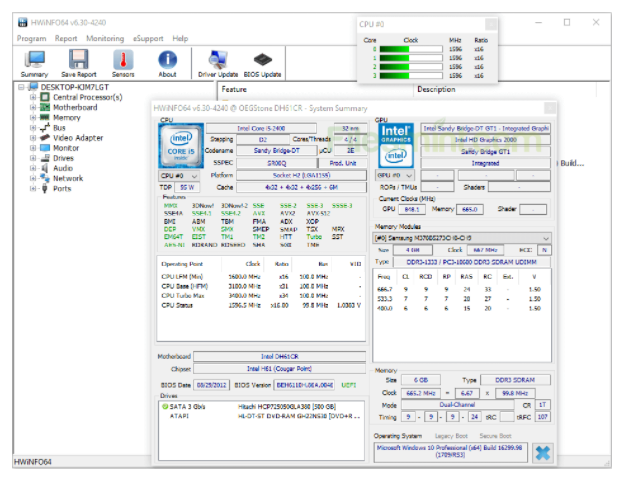This screenshot has width=628, height=477.
Task: Click core 0 clock bar
Action: pos(411,49)
